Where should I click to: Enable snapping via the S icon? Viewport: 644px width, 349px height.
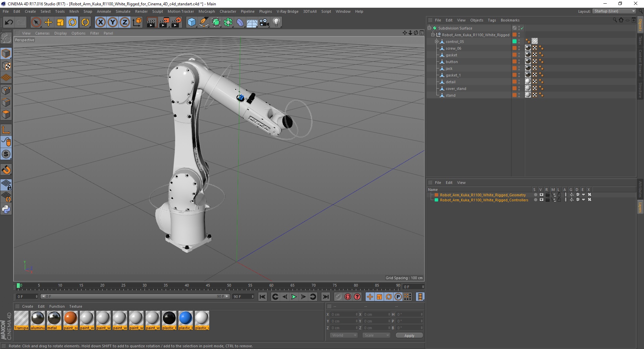(x=6, y=154)
